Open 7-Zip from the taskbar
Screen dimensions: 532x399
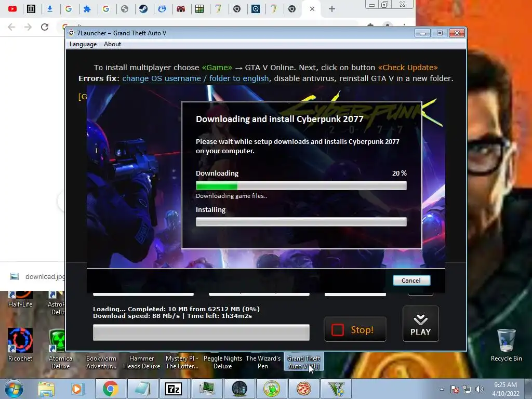click(175, 389)
